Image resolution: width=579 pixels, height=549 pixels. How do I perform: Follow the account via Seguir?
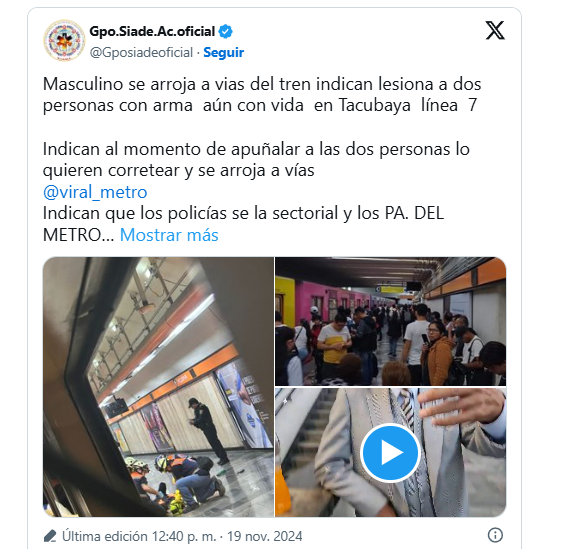pyautogui.click(x=223, y=52)
